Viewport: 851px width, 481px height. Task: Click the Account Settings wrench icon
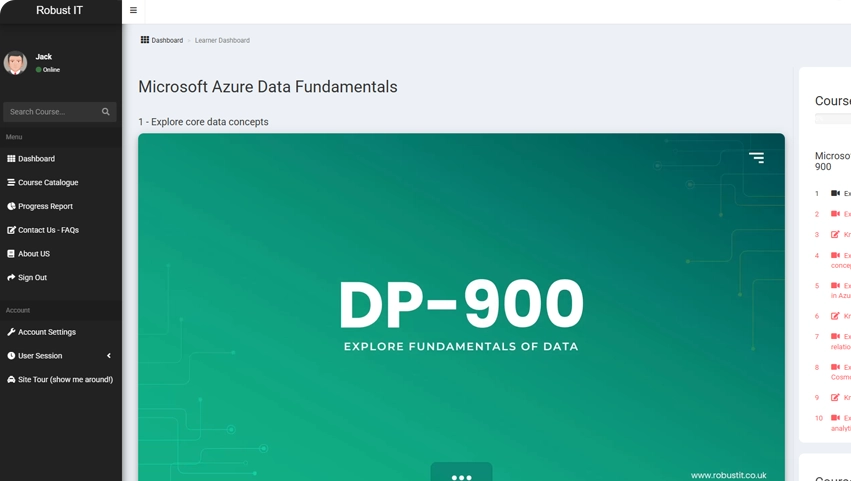pyautogui.click(x=11, y=332)
